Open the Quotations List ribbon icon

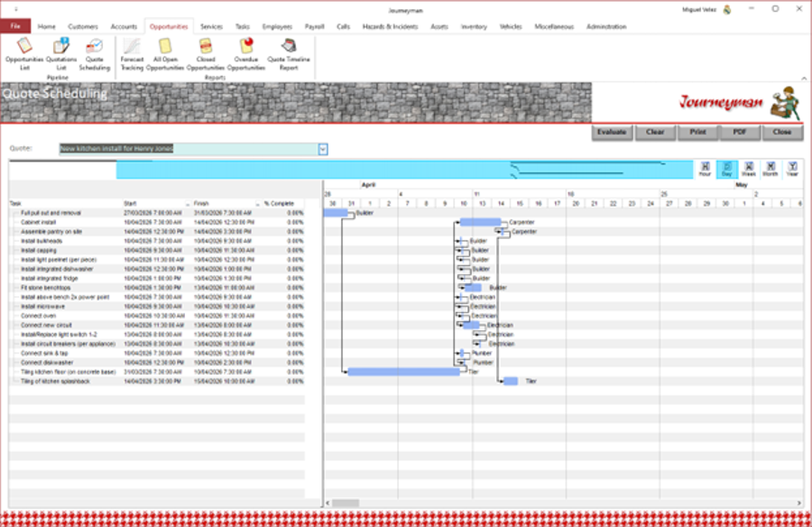[x=61, y=54]
